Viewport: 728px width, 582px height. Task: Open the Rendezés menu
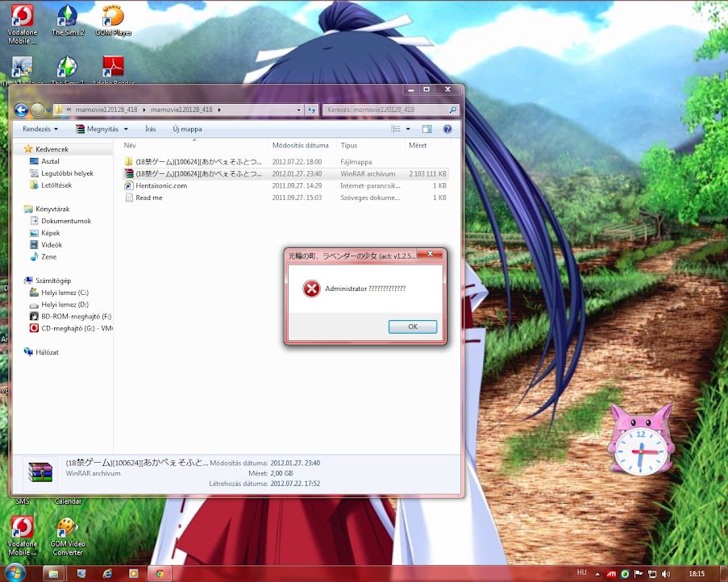click(40, 129)
